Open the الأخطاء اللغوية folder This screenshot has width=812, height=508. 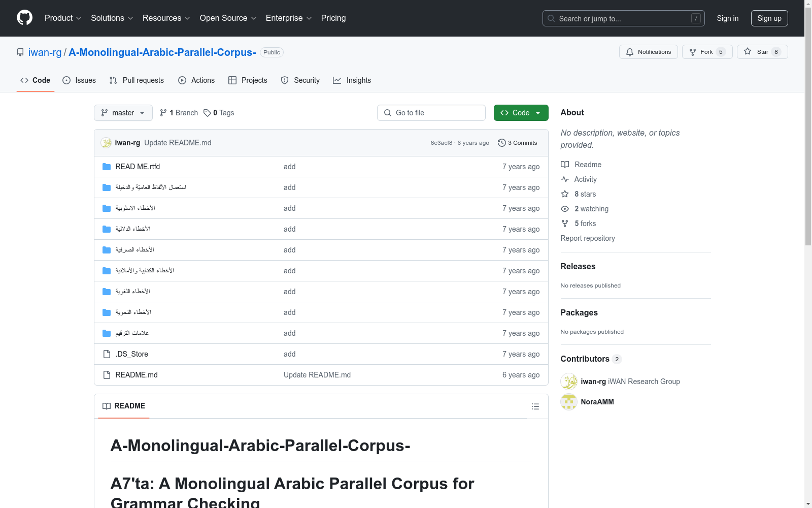132,292
